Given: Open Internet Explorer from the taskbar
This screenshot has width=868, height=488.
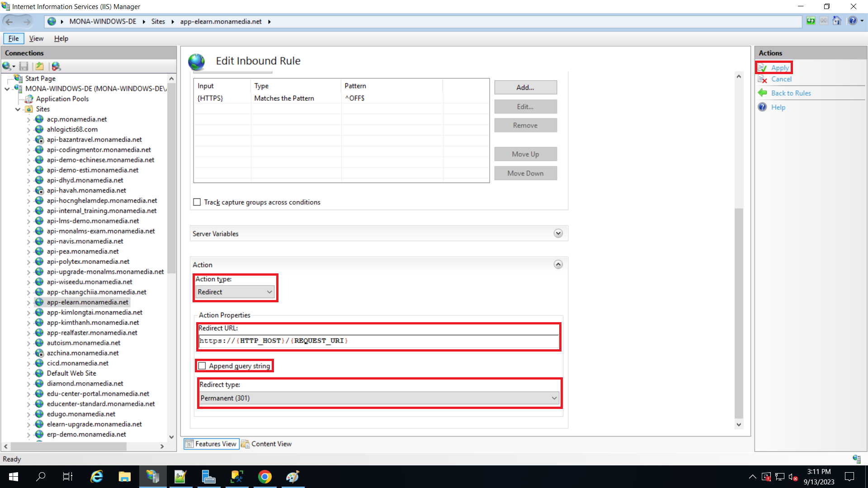Looking at the screenshot, I should click(x=97, y=477).
